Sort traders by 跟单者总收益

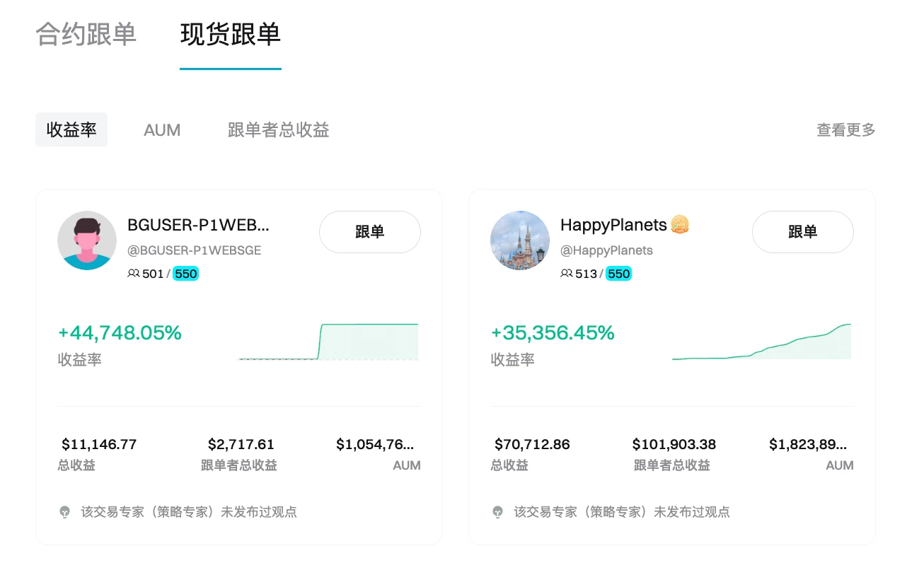pyautogui.click(x=279, y=130)
